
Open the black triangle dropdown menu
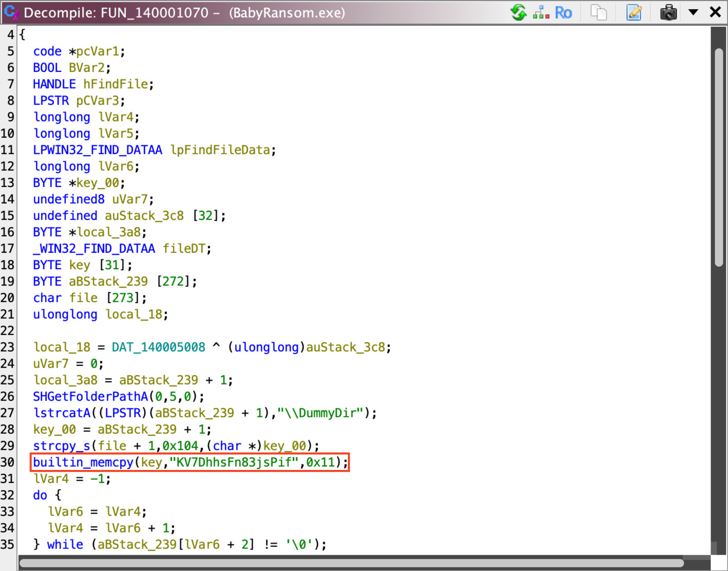pos(693,12)
